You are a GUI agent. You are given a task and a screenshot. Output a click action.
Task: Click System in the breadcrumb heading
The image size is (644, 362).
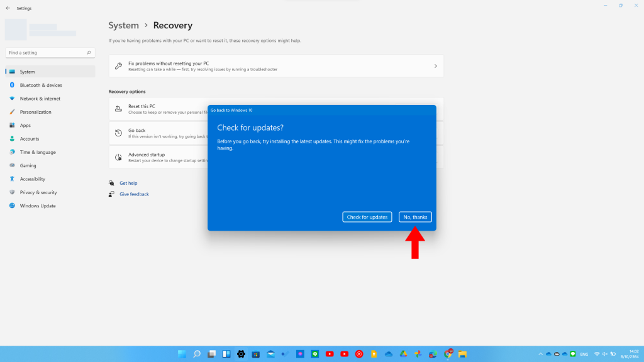[x=124, y=25]
